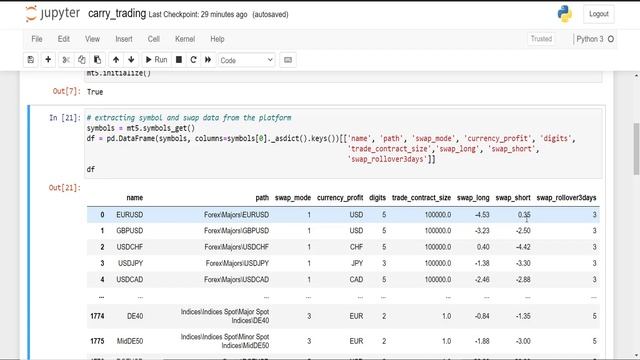This screenshot has width=640, height=360.
Task: Click the Logout button
Action: (x=598, y=14)
